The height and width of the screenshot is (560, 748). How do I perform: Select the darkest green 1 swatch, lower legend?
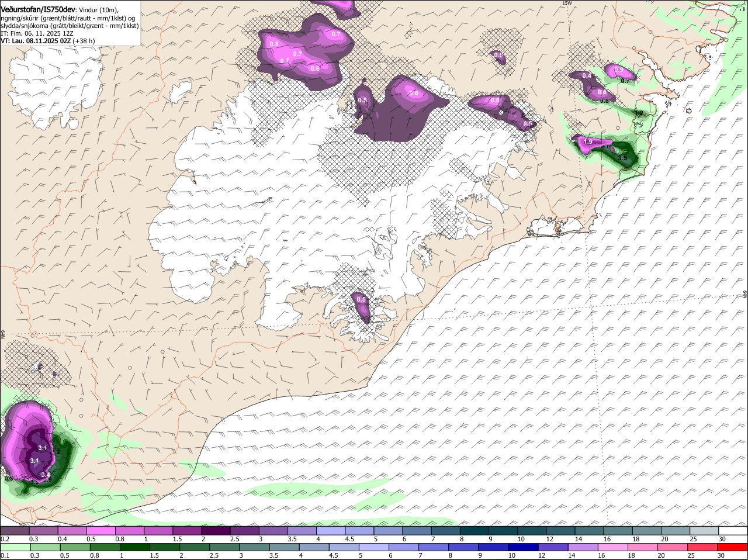point(135,547)
